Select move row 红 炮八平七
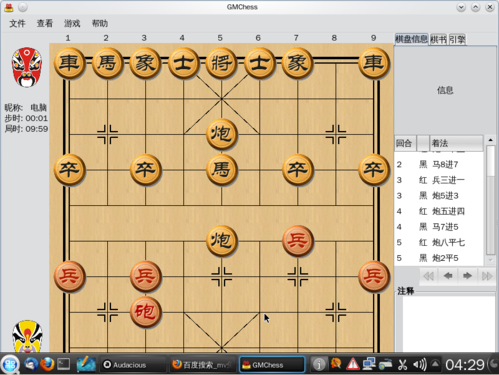This screenshot has width=499, height=375. pyautogui.click(x=439, y=242)
